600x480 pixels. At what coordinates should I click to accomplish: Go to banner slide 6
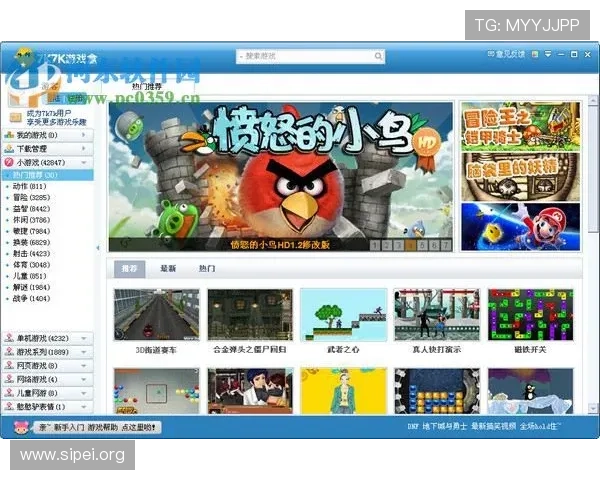434,245
